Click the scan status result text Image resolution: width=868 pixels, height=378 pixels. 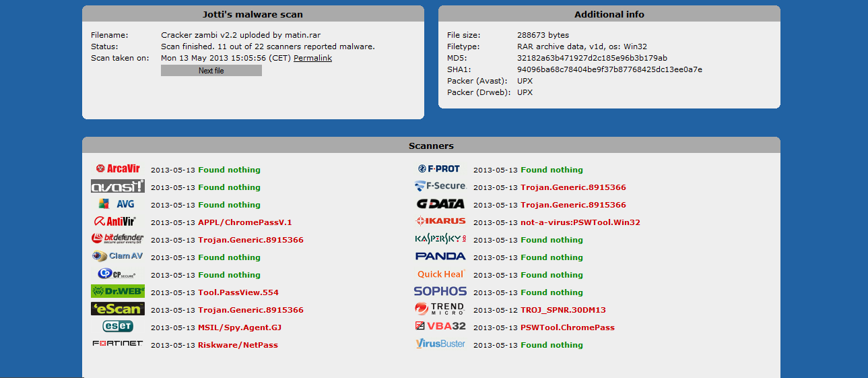(x=267, y=46)
